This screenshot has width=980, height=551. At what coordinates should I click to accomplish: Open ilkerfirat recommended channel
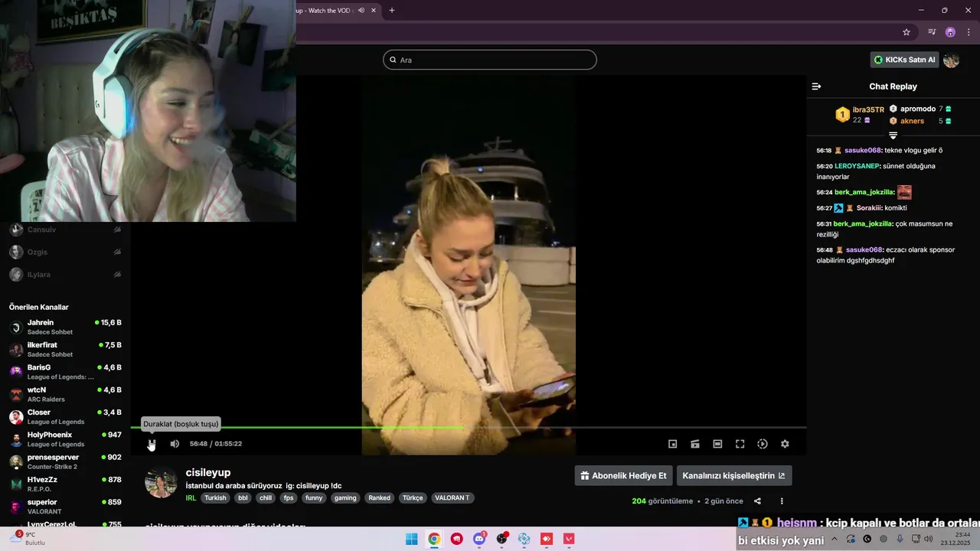tap(65, 350)
